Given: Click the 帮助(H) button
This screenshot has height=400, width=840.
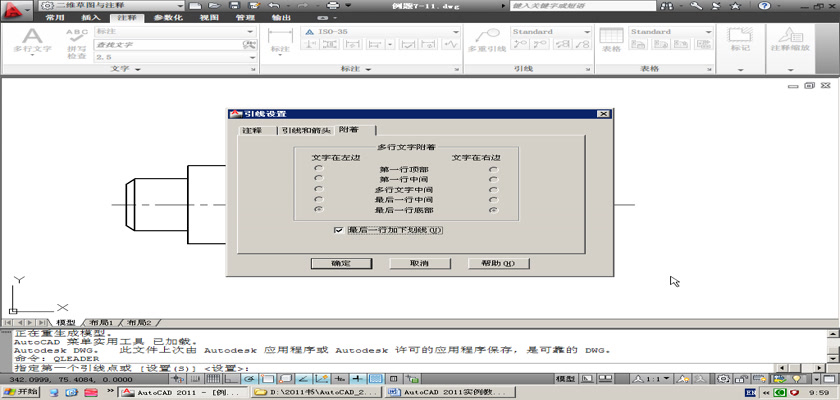Looking at the screenshot, I should pos(498,263).
